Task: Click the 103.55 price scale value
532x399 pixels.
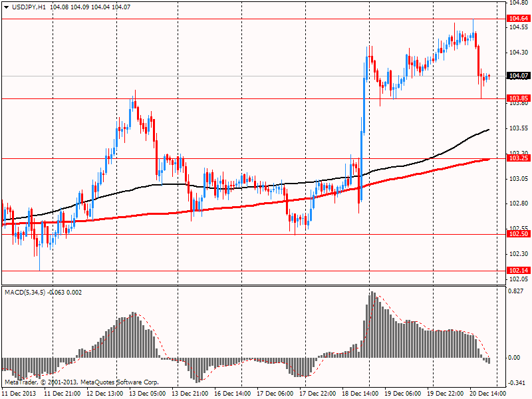Action: (519, 128)
